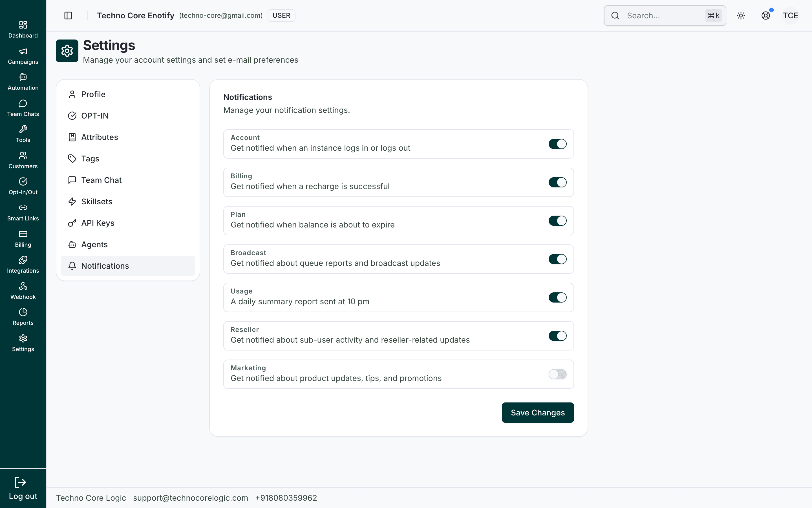Enable Marketing promotions notifications toggle

[x=557, y=374]
